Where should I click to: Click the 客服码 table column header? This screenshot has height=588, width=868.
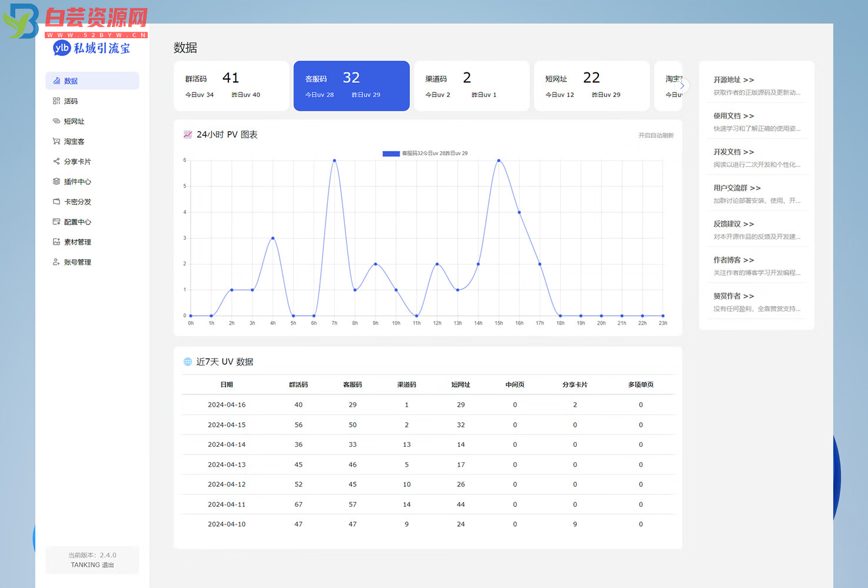click(x=352, y=385)
